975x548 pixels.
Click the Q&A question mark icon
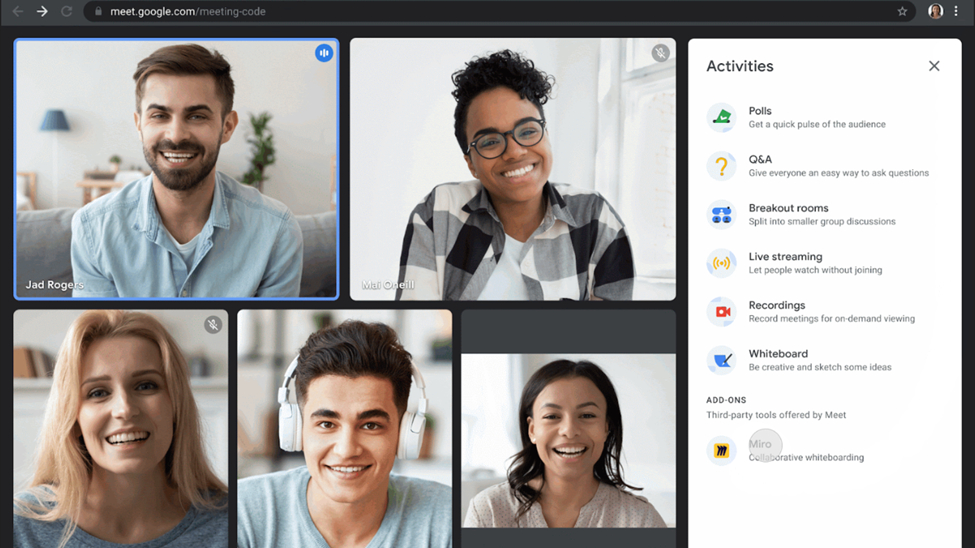tap(721, 165)
